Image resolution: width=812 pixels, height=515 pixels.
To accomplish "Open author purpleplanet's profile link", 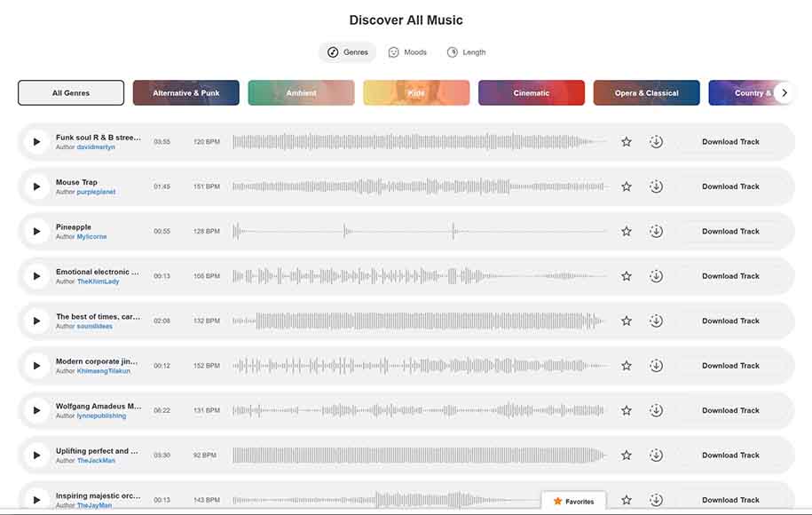I will point(96,192).
